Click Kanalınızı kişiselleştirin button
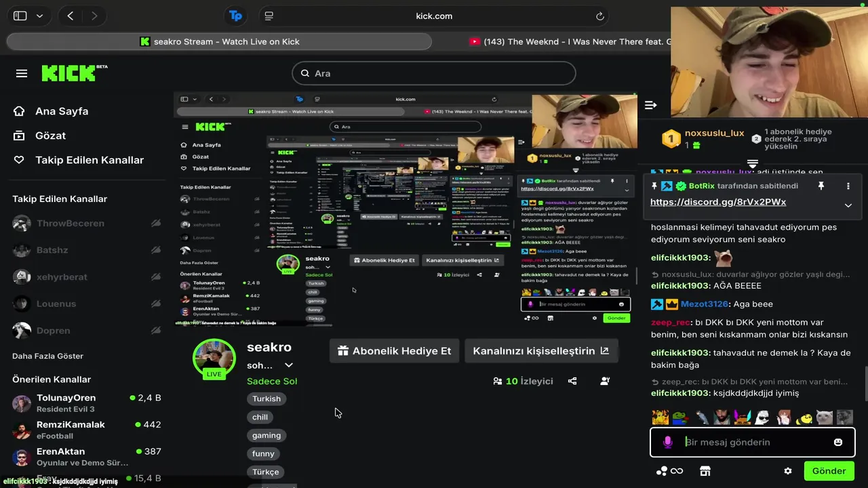 pos(541,351)
